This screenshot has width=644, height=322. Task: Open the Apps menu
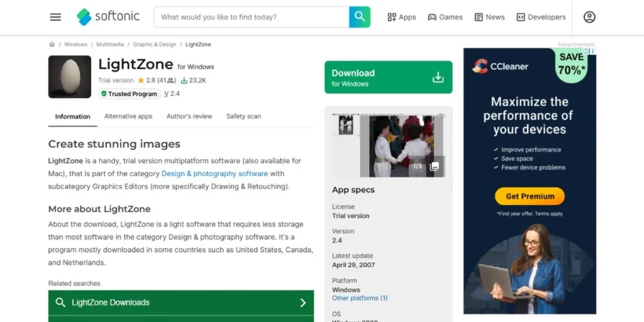click(401, 17)
